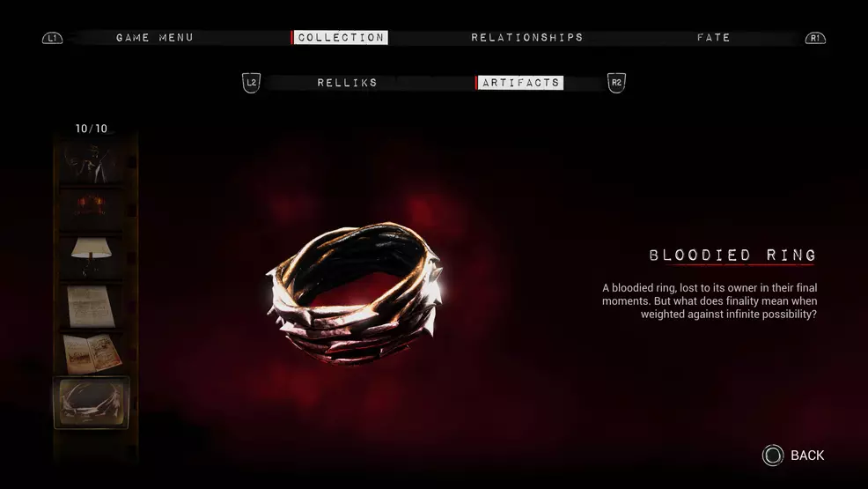The height and width of the screenshot is (489, 868).
Task: Click the thorned ring 3D model
Action: point(355,293)
